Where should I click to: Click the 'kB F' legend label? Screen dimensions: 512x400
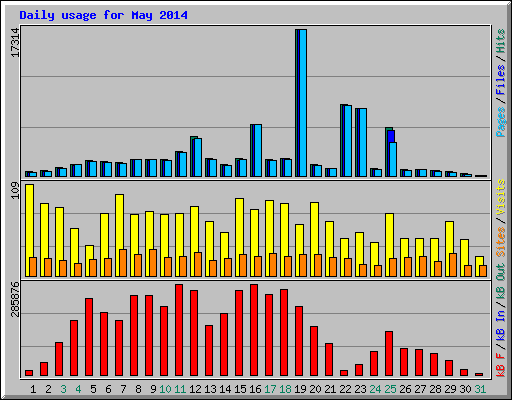point(500,365)
